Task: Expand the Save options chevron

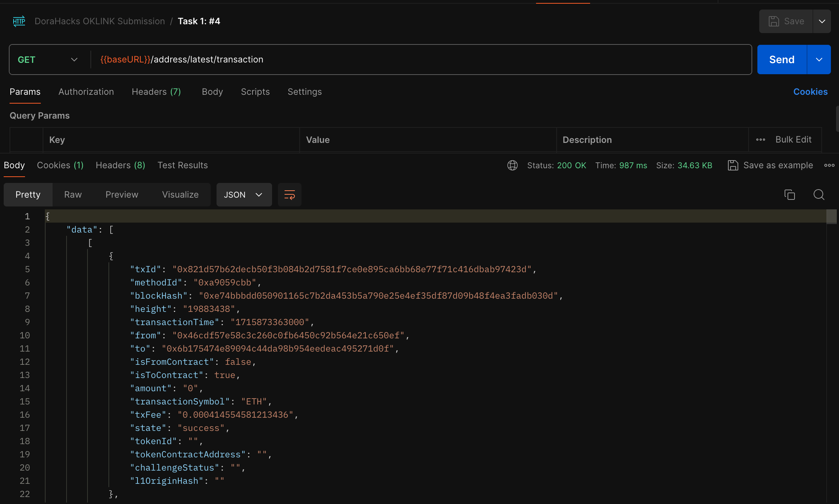Action: [x=822, y=21]
